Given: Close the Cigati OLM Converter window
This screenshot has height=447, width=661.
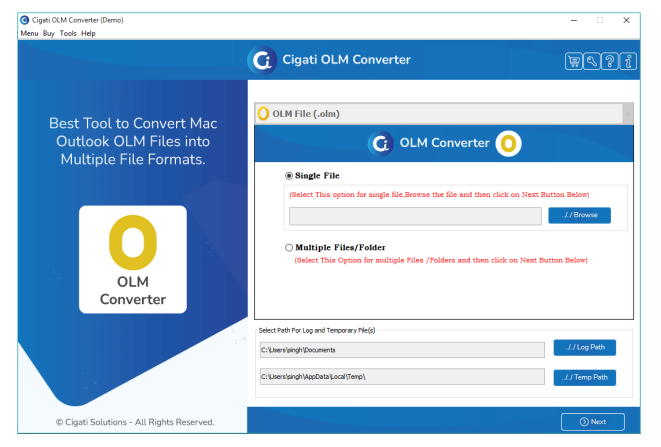Looking at the screenshot, I should (626, 20).
